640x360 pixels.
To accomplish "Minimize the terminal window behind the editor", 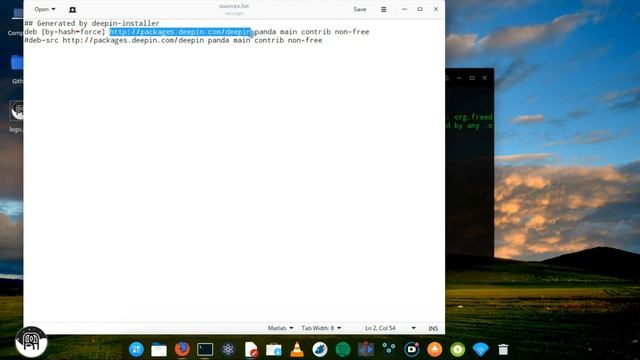I will tap(459, 78).
